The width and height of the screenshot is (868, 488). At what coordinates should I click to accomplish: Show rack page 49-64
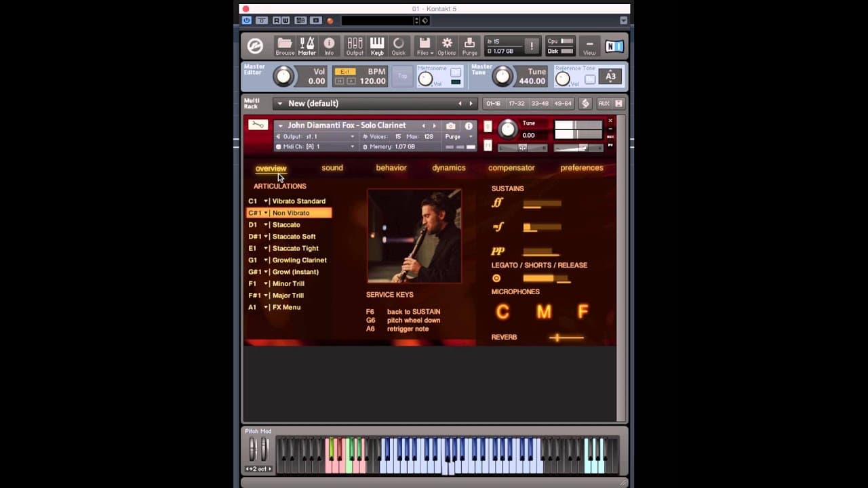coord(563,104)
